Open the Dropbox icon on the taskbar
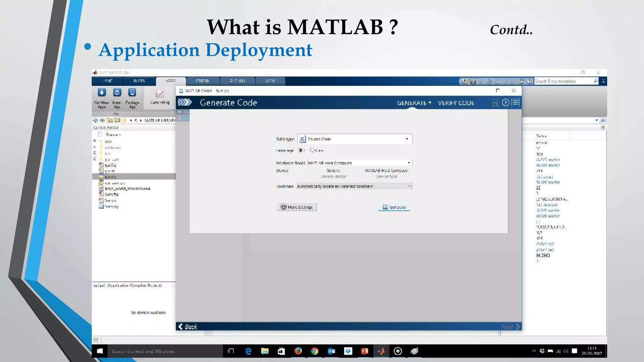This screenshot has width=644, height=362. tap(348, 351)
